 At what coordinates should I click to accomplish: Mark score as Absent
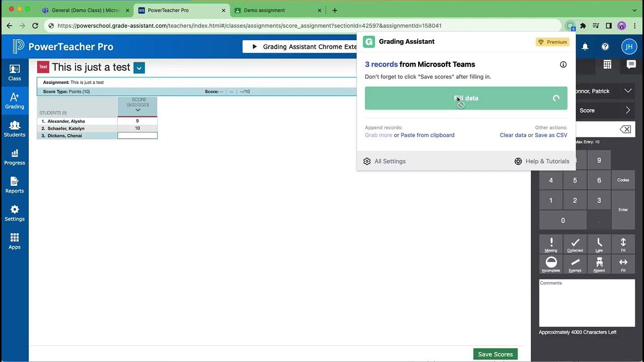(x=599, y=264)
